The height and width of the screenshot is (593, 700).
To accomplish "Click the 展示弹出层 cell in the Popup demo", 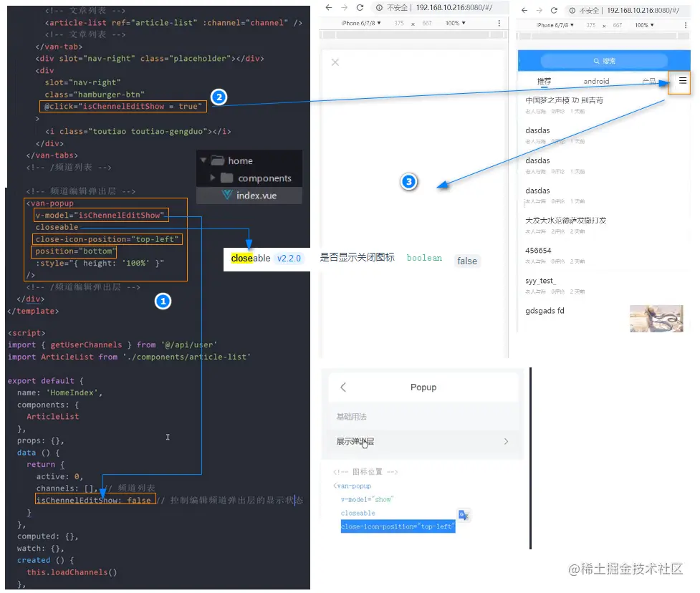I will [422, 441].
